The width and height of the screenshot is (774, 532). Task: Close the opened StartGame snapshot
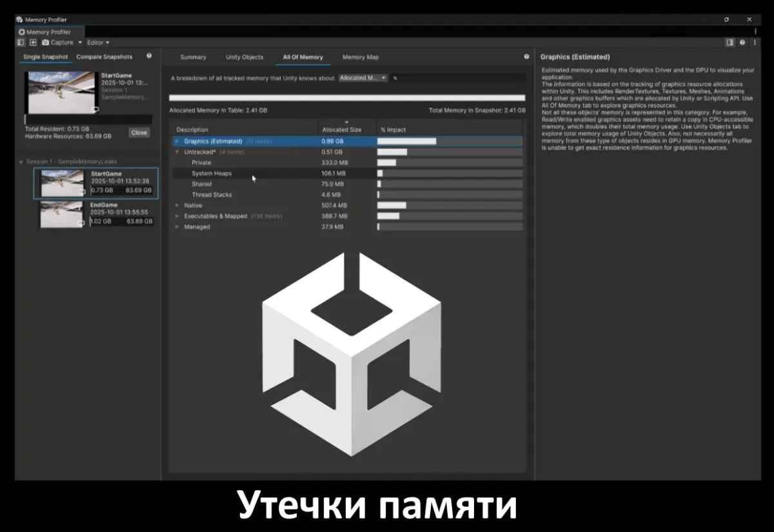click(x=139, y=132)
